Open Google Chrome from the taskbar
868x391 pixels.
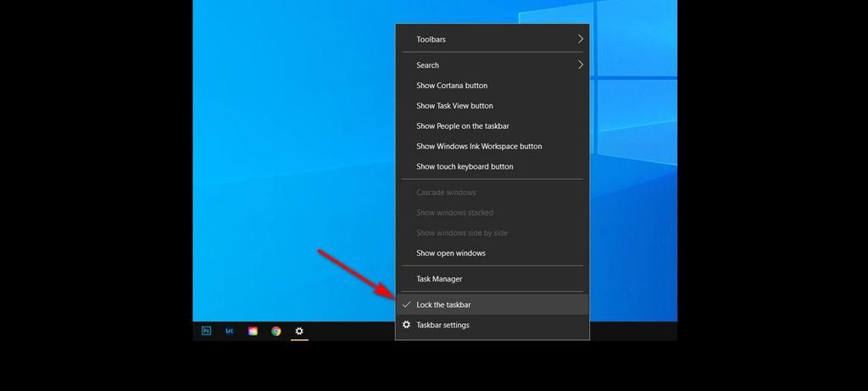click(x=275, y=331)
